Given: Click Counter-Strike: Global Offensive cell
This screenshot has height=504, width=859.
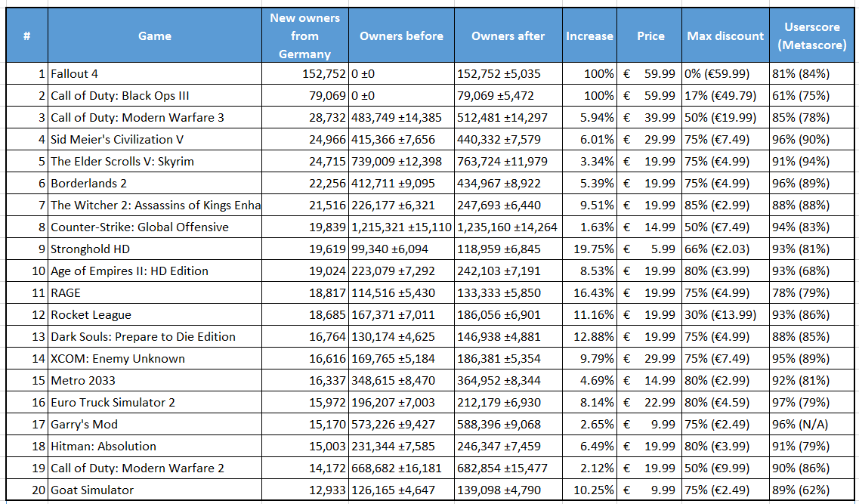Looking at the screenshot, I should (x=154, y=227).
